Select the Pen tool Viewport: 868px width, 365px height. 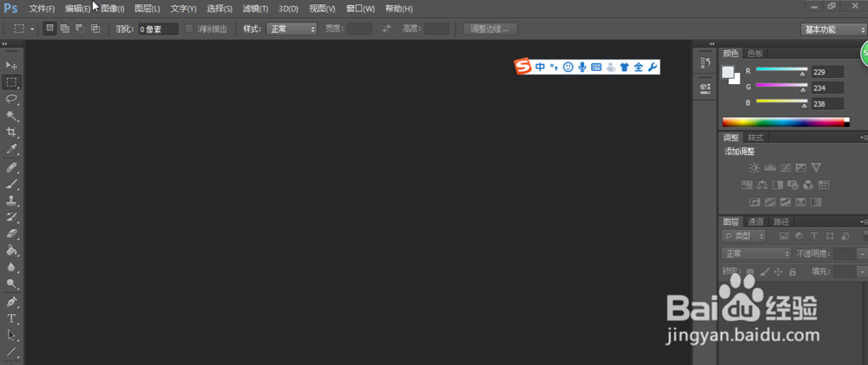coord(11,302)
